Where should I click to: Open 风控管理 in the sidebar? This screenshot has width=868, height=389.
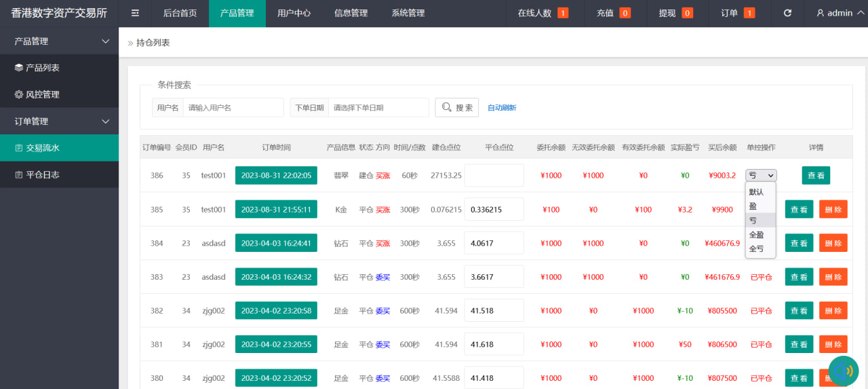coord(42,94)
